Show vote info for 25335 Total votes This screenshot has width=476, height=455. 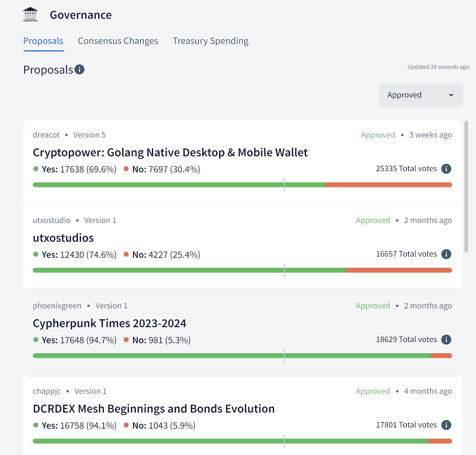446,169
